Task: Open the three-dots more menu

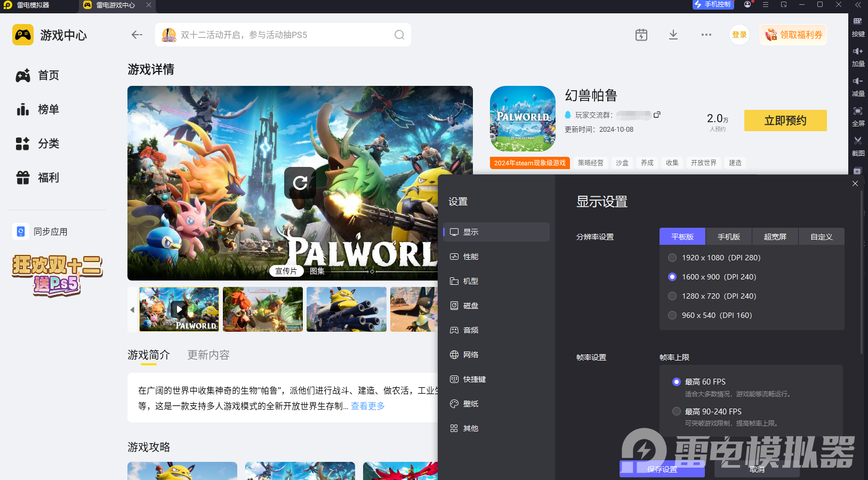Action: (706, 35)
